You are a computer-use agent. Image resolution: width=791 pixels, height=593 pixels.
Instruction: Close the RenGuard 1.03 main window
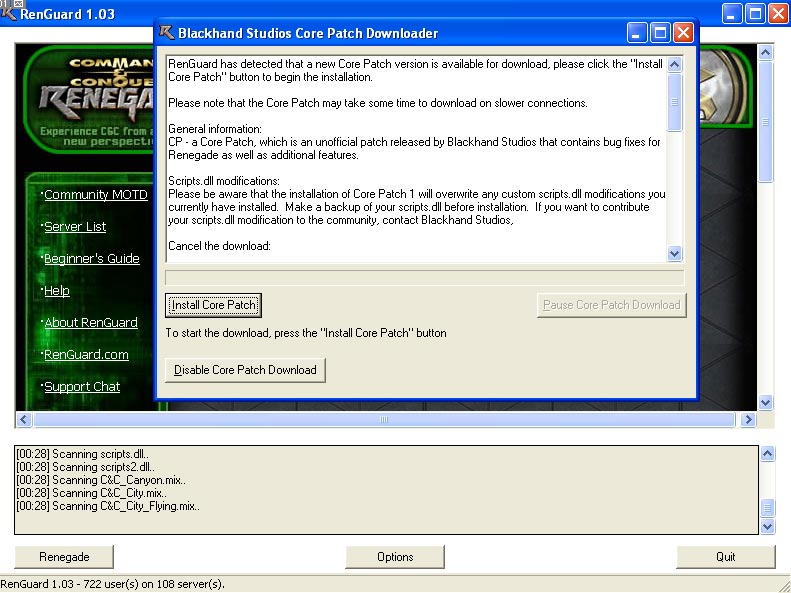click(778, 14)
